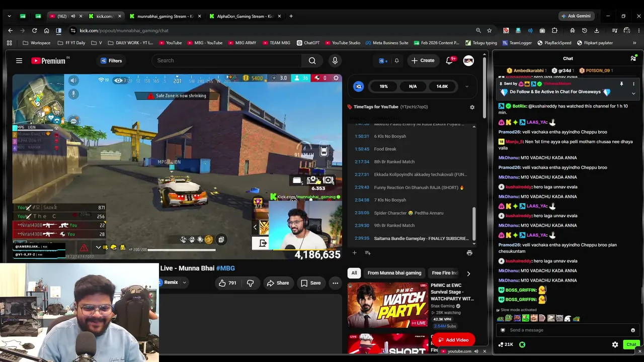Click the YouTube search magnifier button
This screenshot has height=362, width=644.
pyautogui.click(x=312, y=61)
